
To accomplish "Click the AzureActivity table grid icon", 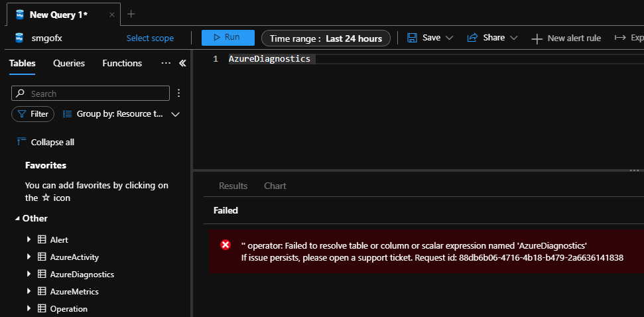I will [42, 257].
